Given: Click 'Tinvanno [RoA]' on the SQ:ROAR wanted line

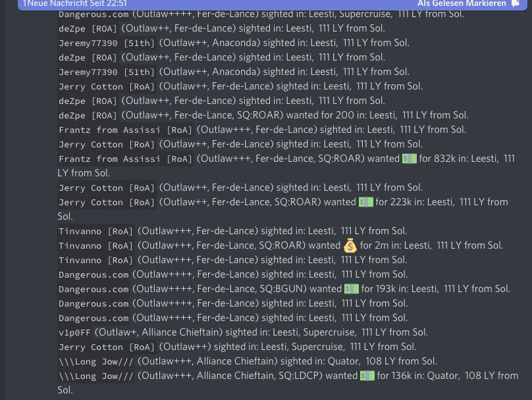Looking at the screenshot, I should (95, 245).
